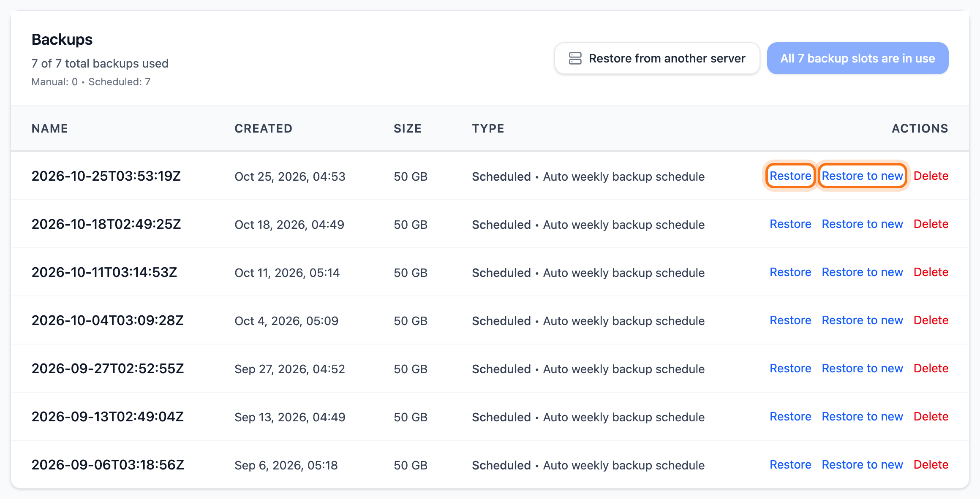
Task: Restore the 2026-09-06T03:18:56Z backup
Action: click(790, 465)
